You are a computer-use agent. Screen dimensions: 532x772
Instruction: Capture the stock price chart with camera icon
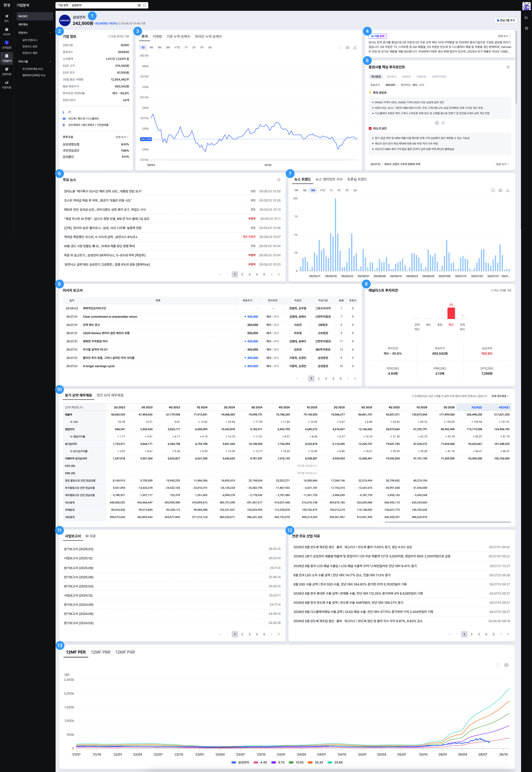pyautogui.click(x=347, y=47)
